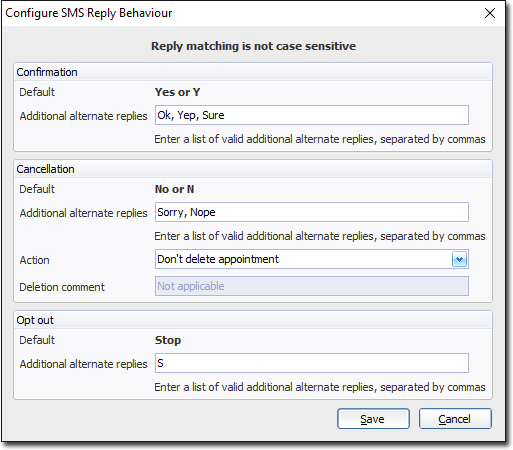This screenshot has width=513, height=450.
Task: Close the Configure SMS Reply Behaviour dialog
Action: tap(490, 13)
